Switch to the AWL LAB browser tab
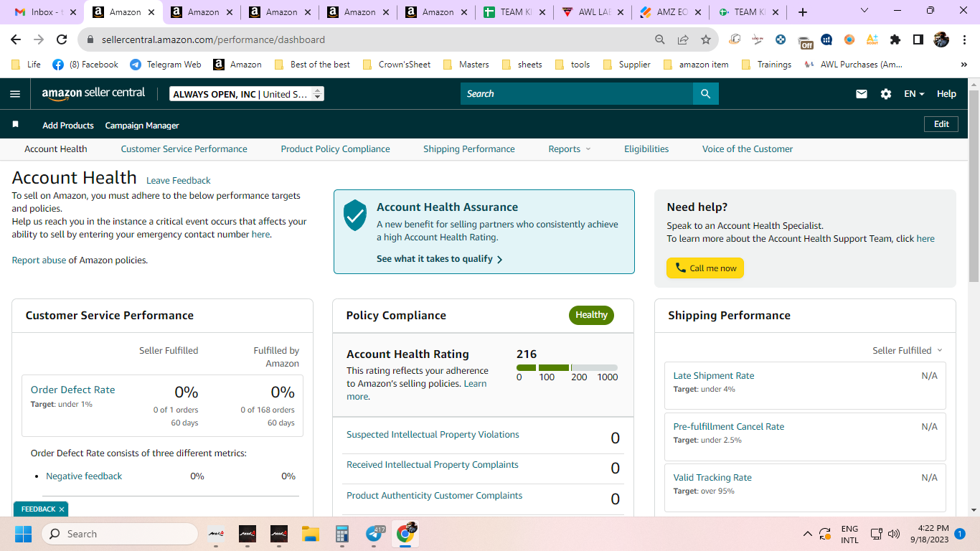The width and height of the screenshot is (980, 551). click(592, 12)
